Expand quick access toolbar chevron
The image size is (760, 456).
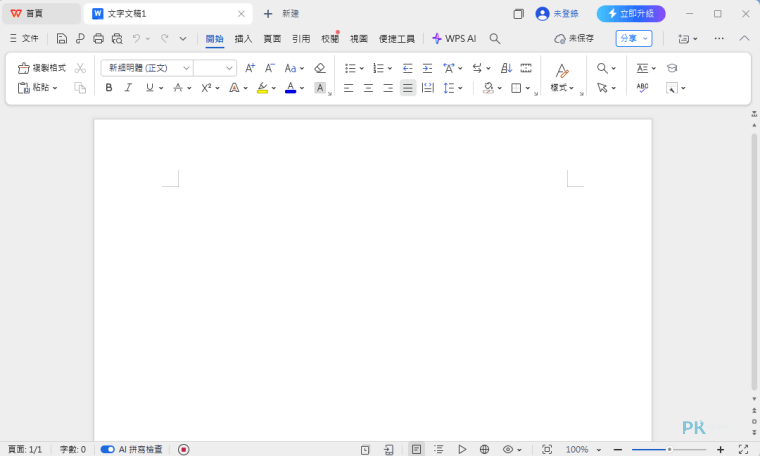coord(183,39)
